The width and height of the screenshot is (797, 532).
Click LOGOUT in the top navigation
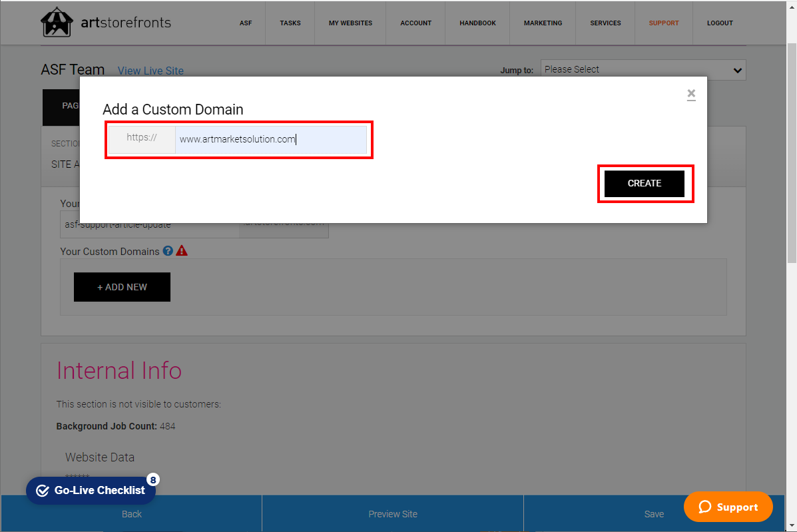coord(720,23)
